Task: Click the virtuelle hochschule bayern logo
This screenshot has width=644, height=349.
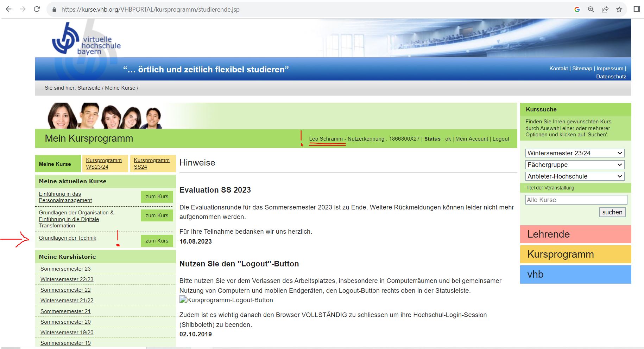Action: pos(86,39)
